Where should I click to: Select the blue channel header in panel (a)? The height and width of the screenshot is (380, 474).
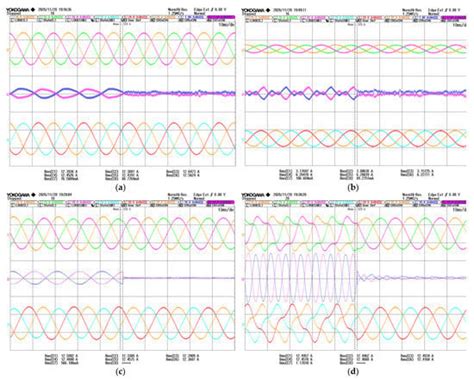[192, 16]
